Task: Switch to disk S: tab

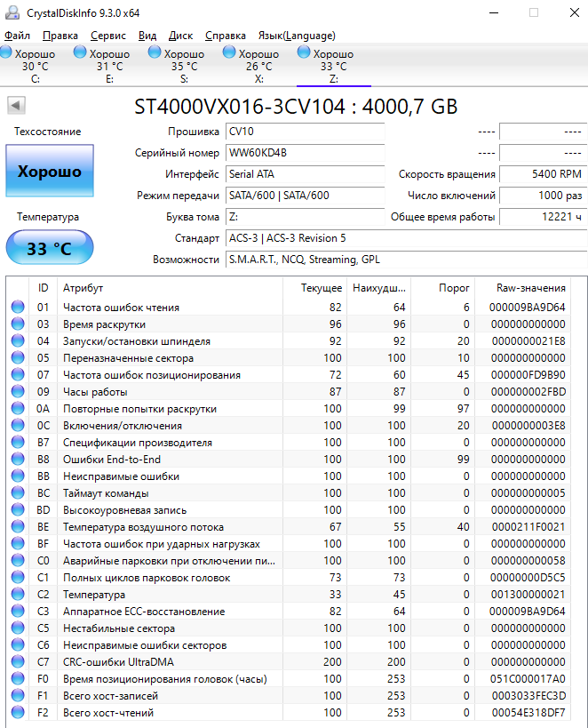Action: 184,66
